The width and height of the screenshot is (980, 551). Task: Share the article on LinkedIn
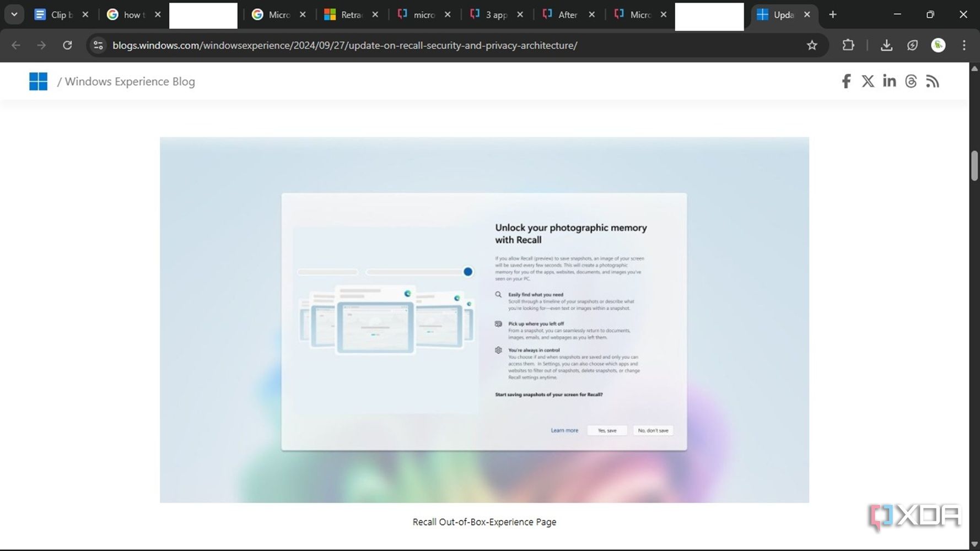889,81
